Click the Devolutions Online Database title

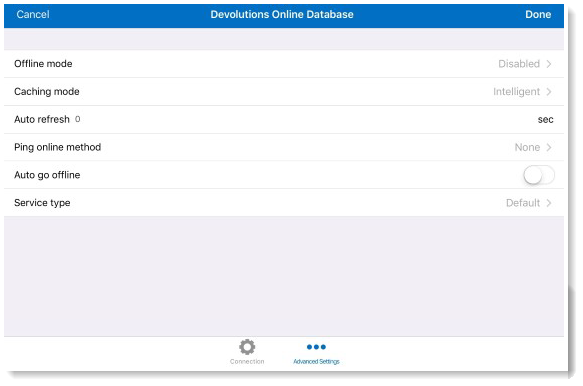point(282,15)
